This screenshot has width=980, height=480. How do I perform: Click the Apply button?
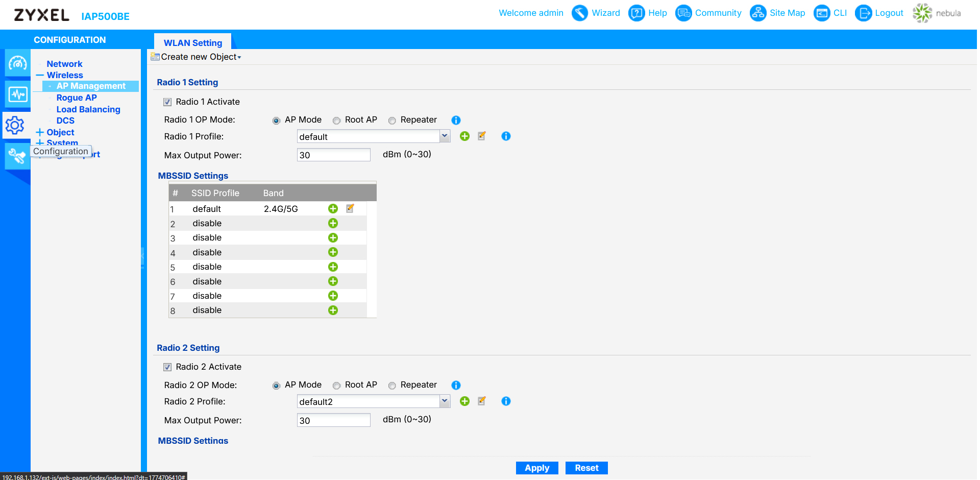[x=536, y=468]
